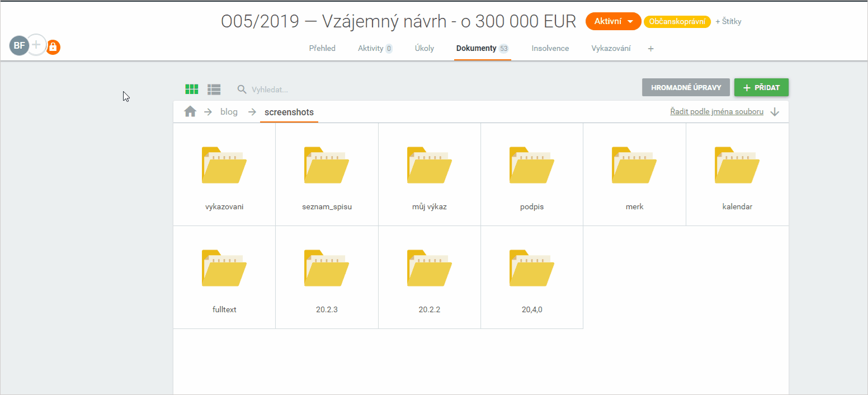The image size is (868, 395).
Task: Toggle sort direction arrow
Action: coord(775,112)
